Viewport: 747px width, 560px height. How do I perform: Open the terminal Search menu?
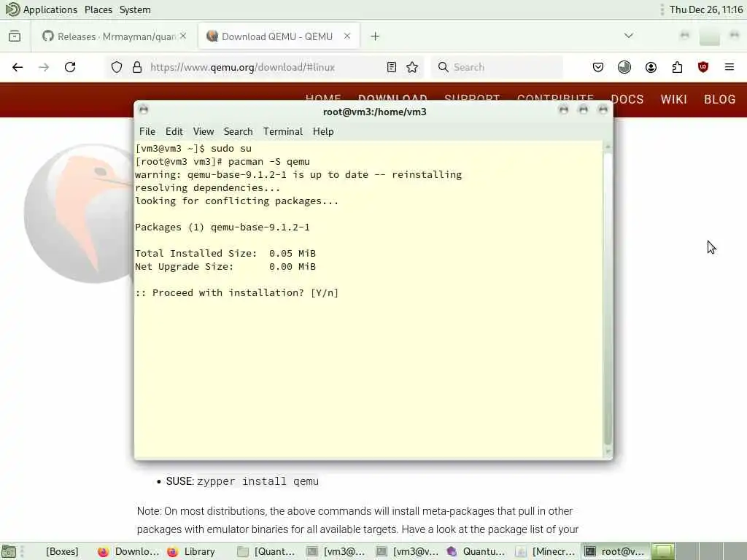(x=239, y=131)
